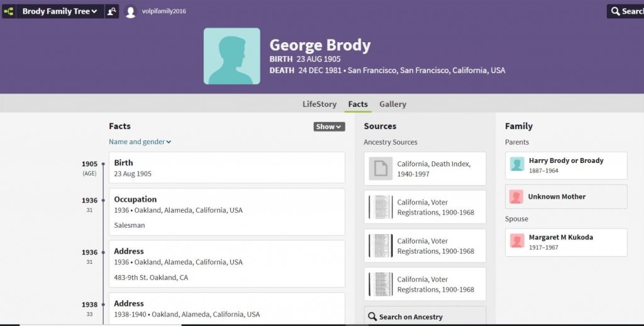Click the 1905 birth timeline marker
This screenshot has height=326, width=644.
(x=103, y=164)
